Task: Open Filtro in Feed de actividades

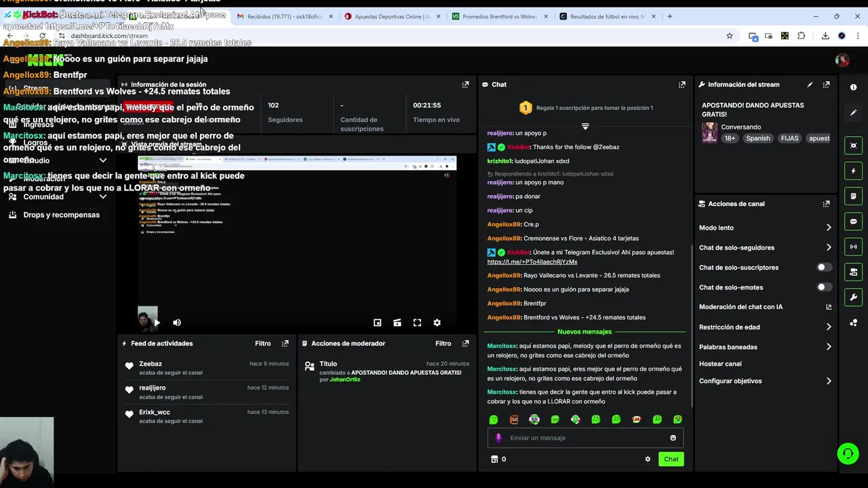Action: [x=263, y=344]
